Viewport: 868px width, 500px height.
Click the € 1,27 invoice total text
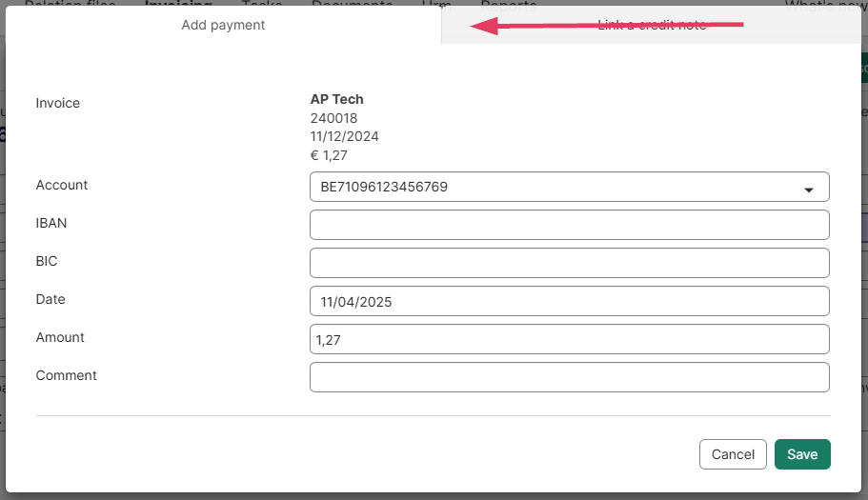329,155
